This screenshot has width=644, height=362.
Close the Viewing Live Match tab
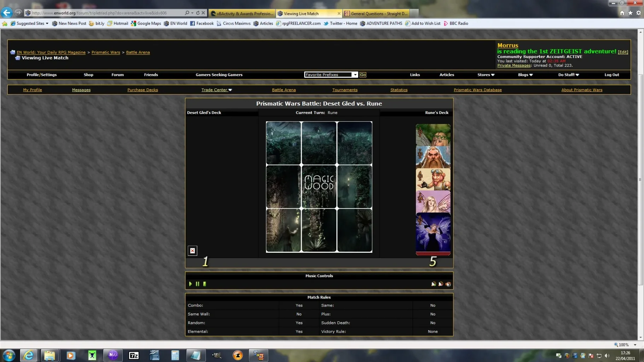(x=339, y=13)
